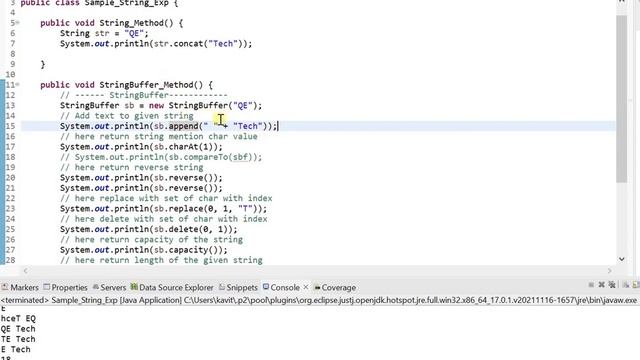Click the commented compareTo(sbf) line
640x360 pixels.
pos(161,157)
